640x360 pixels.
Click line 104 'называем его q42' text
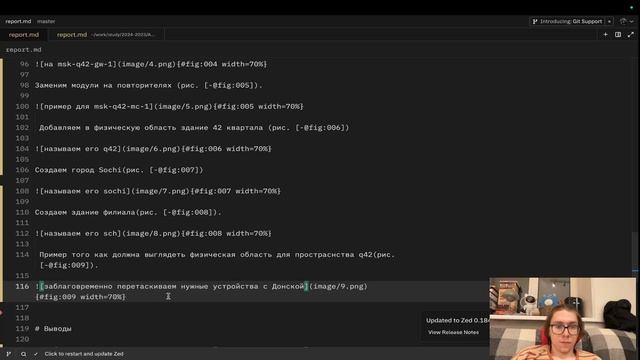pos(80,149)
